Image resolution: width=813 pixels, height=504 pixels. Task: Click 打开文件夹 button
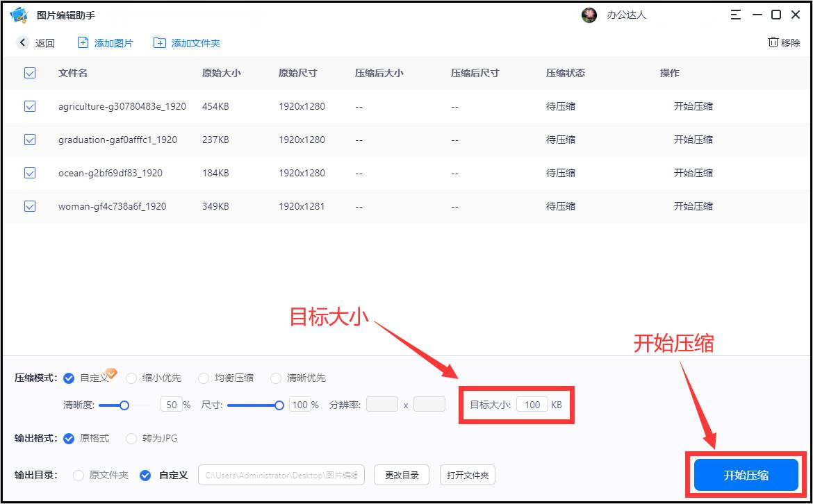coord(468,475)
